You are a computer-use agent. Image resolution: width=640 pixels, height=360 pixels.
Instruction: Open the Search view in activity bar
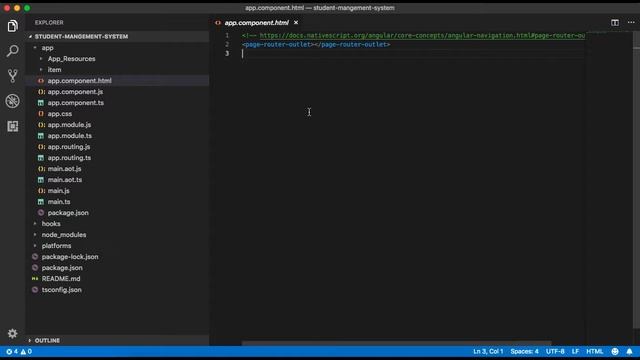tap(13, 51)
